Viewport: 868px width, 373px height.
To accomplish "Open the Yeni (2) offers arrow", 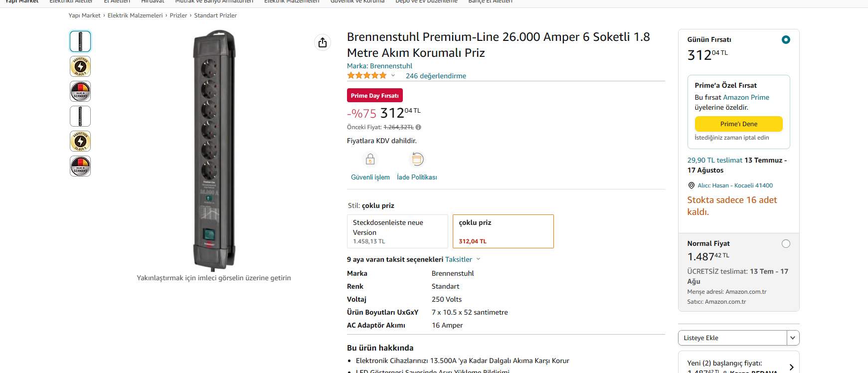I will click(791, 367).
